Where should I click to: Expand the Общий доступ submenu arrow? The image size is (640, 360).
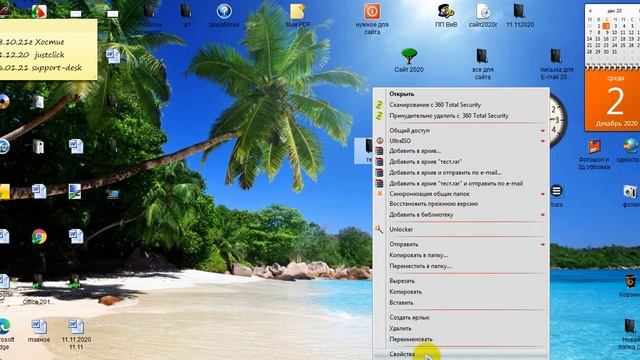[x=542, y=131]
